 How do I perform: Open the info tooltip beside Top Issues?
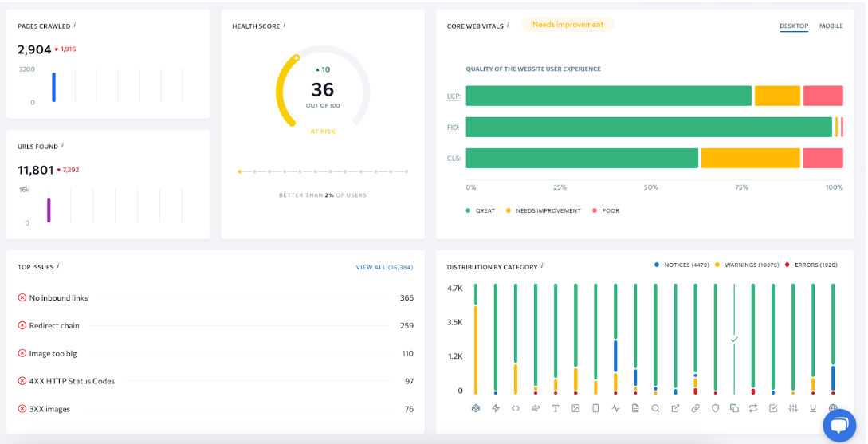pyautogui.click(x=58, y=265)
